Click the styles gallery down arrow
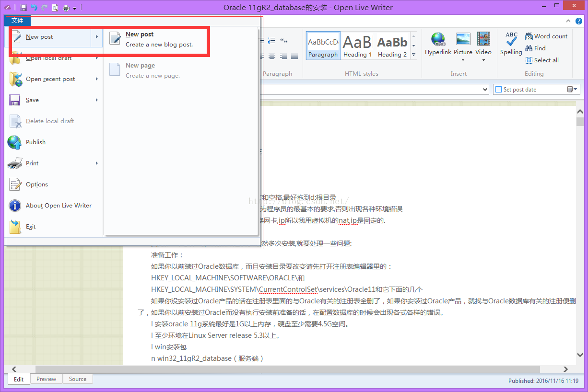Image resolution: width=588 pixels, height=392 pixels. tap(413, 46)
